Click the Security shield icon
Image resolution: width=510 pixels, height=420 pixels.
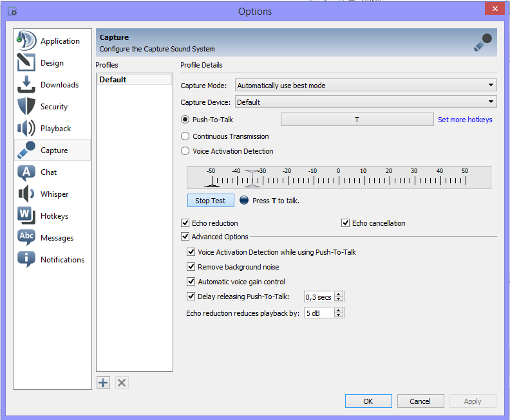pyautogui.click(x=26, y=107)
